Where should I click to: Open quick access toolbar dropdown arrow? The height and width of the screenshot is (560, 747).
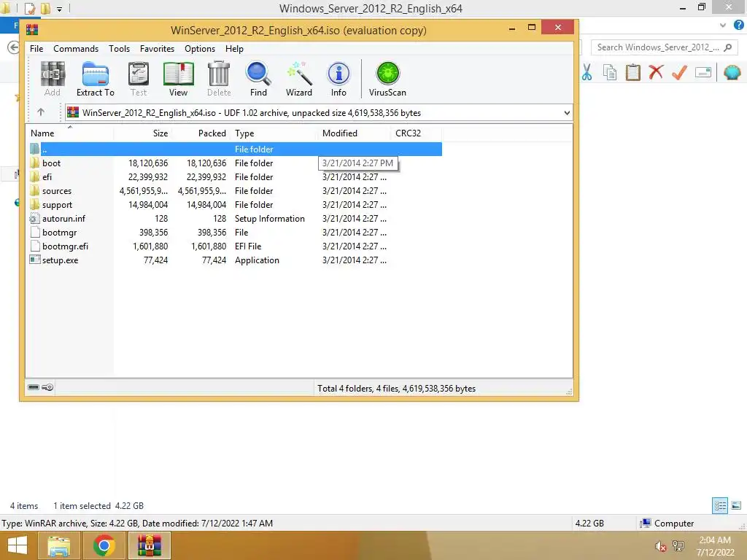coord(59,9)
